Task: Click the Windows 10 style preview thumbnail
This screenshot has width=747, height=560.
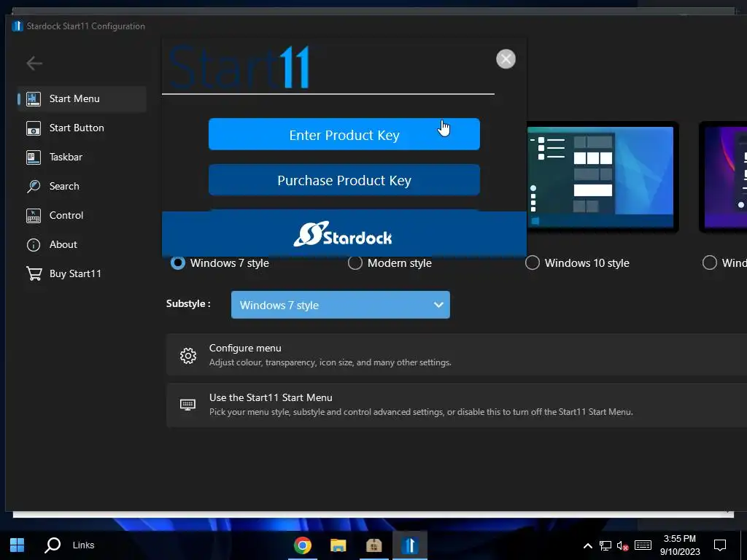Action: click(603, 177)
